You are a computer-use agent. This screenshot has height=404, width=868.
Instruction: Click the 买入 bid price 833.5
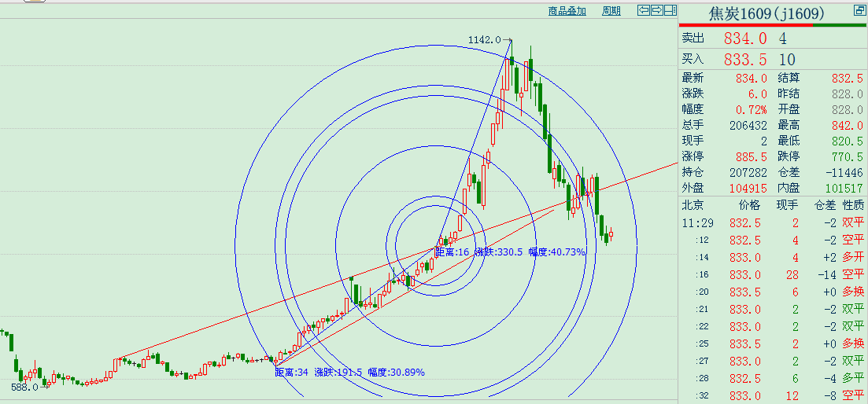coord(745,60)
